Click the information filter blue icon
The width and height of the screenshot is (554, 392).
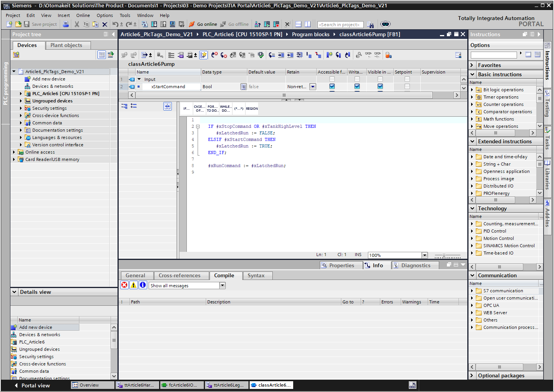pyautogui.click(x=143, y=285)
